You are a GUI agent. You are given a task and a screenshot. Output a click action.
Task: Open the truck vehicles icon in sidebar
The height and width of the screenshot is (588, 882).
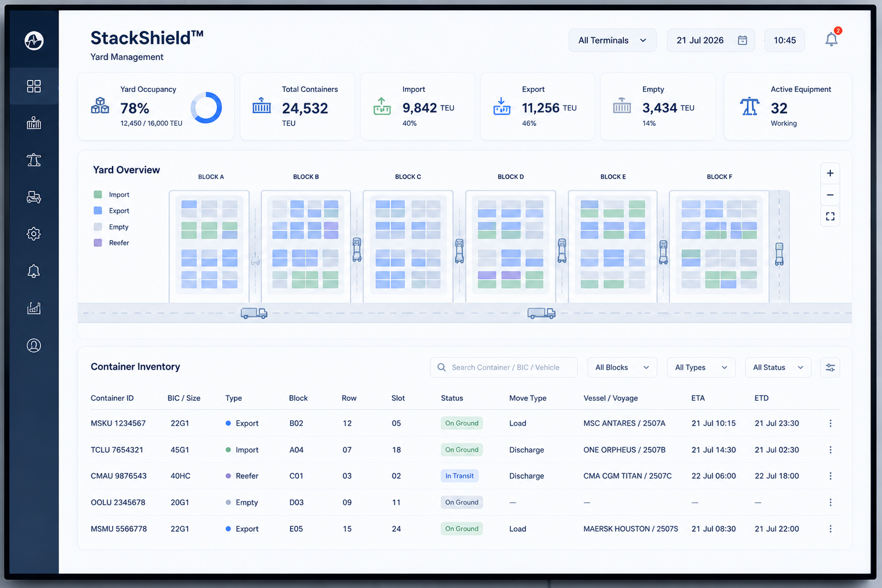pos(34,197)
